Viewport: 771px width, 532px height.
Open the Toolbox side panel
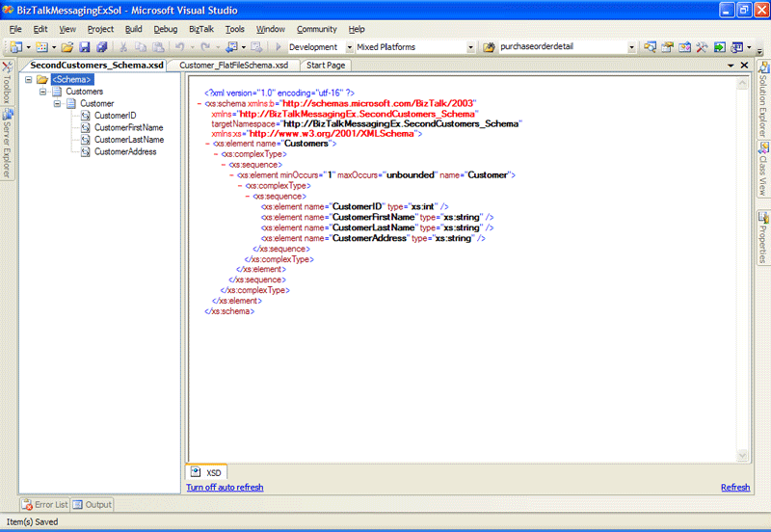[x=7, y=83]
